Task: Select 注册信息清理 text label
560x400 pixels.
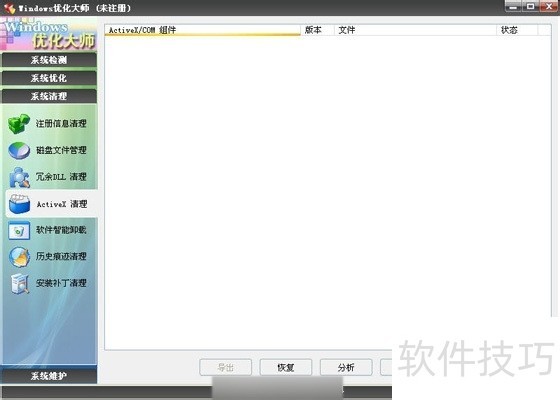Action: pyautogui.click(x=61, y=124)
